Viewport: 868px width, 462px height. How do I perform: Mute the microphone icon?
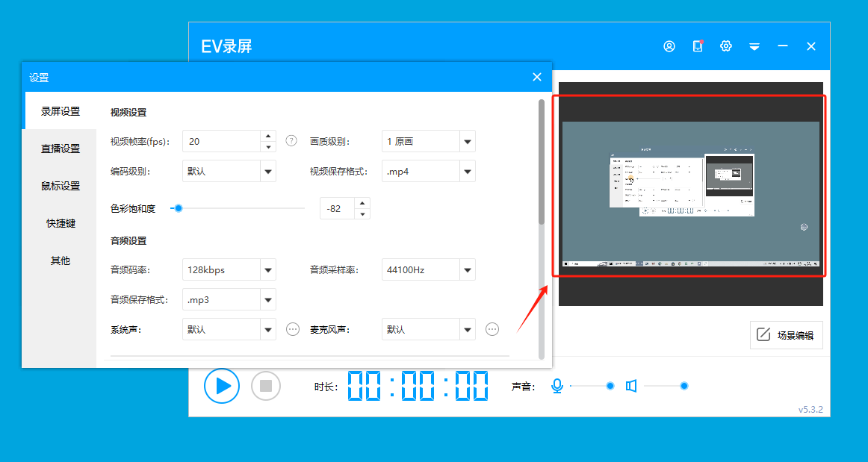[557, 386]
